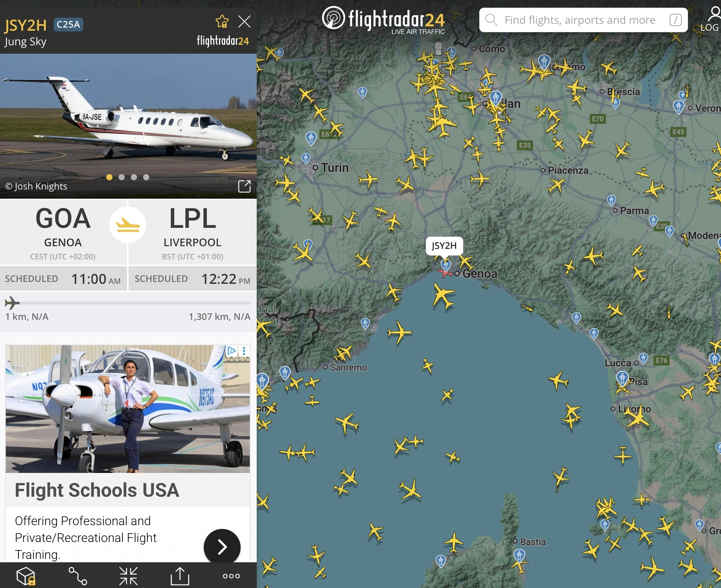Open aircraft photo in external link
The height and width of the screenshot is (588, 721).
click(x=244, y=186)
